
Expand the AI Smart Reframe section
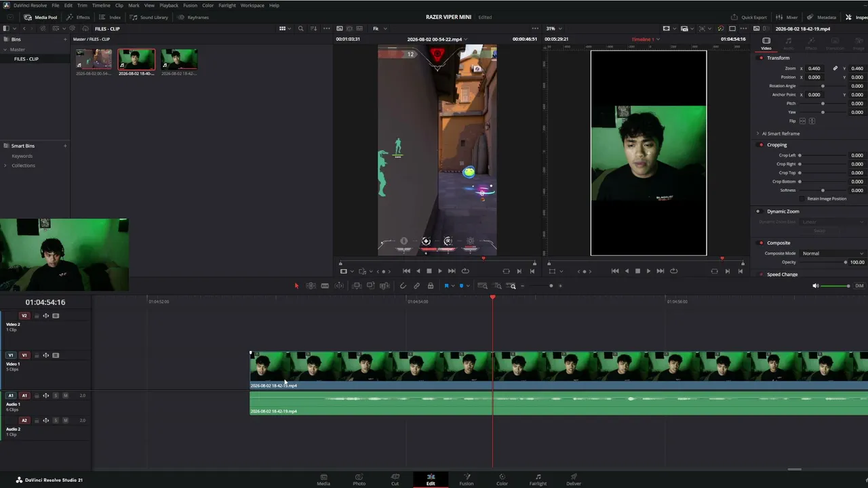click(757, 134)
